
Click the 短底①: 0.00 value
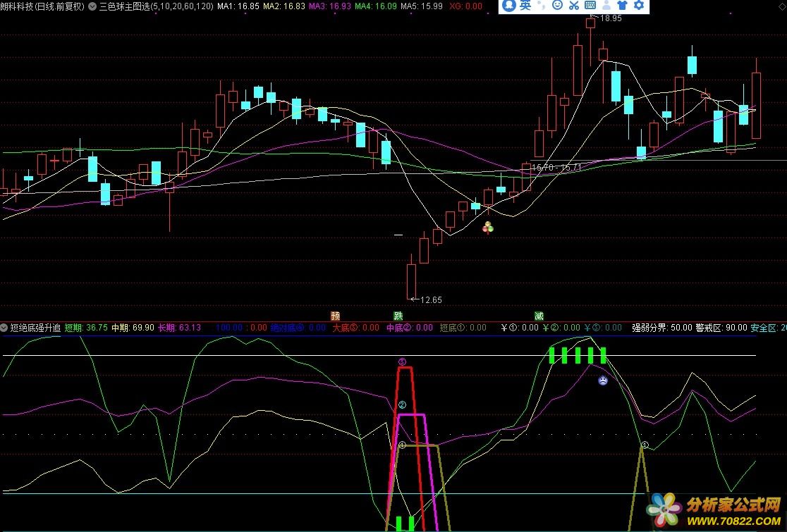(463, 328)
